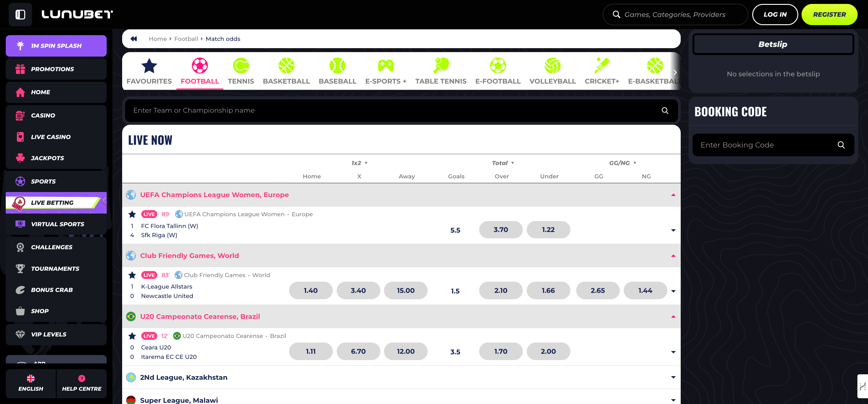Open the E-Sports+ gamepad icon
868x404 pixels.
[386, 66]
